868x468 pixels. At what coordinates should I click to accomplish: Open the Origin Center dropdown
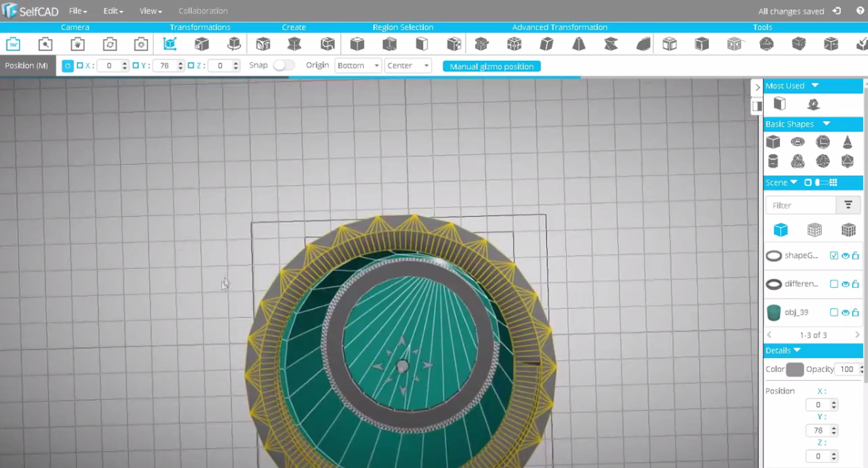click(408, 65)
